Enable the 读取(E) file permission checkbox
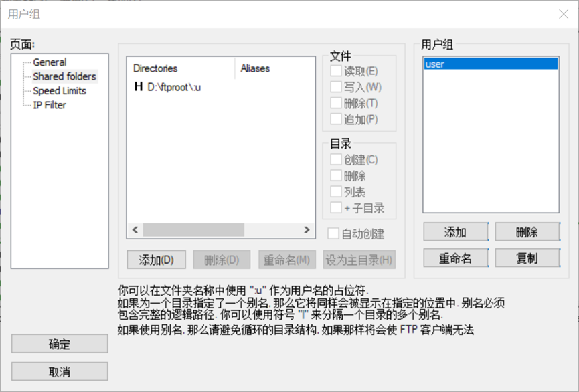Screen dimensions: 579x392 click(x=336, y=71)
